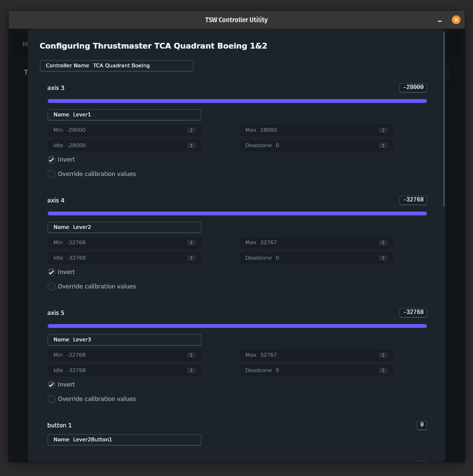Enable Override calibration values for axis 4
Image resolution: width=473 pixels, height=476 pixels.
[x=51, y=287]
